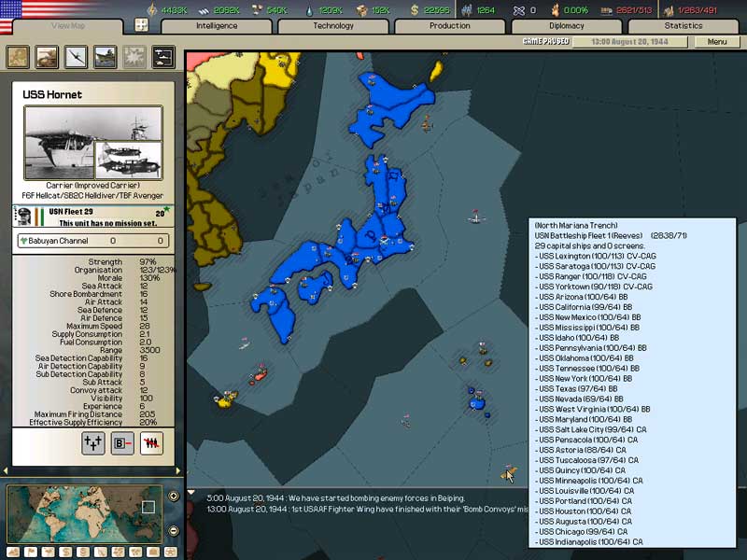This screenshot has height=560, width=747.
Task: Click the money dollar sign icon
Action: click(415, 10)
